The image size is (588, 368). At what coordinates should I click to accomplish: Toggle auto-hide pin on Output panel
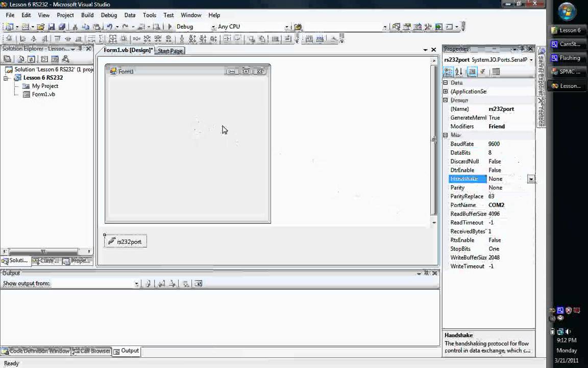[426, 273]
